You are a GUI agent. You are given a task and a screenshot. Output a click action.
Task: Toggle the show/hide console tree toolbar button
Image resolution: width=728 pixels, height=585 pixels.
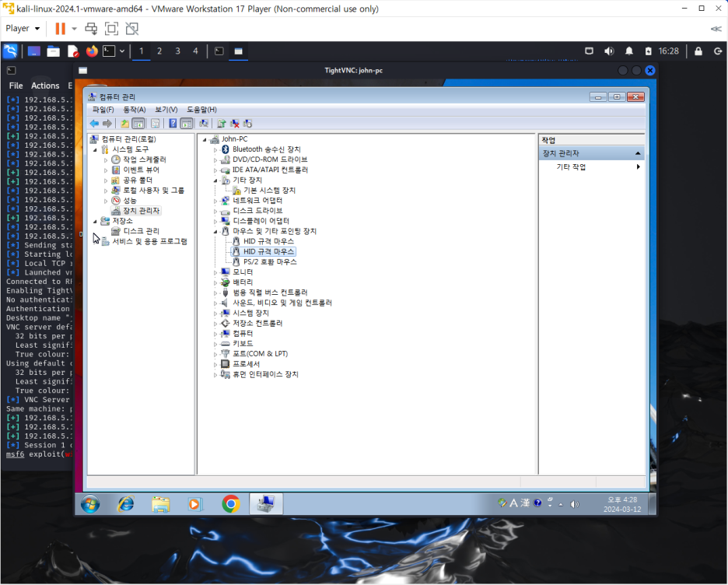(x=138, y=124)
